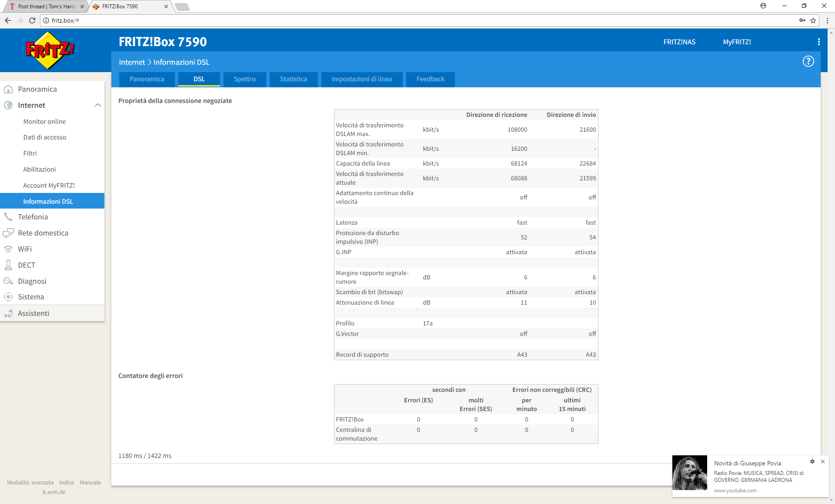This screenshot has width=835, height=504.
Task: Open the three-dot FRITZ!Box menu
Action: point(818,42)
